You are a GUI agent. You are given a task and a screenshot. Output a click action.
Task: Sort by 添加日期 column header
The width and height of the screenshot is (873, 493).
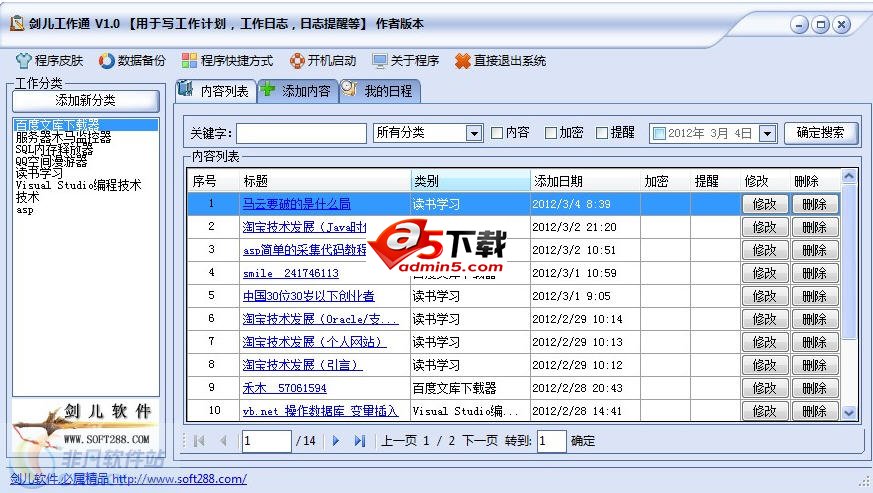click(x=585, y=181)
